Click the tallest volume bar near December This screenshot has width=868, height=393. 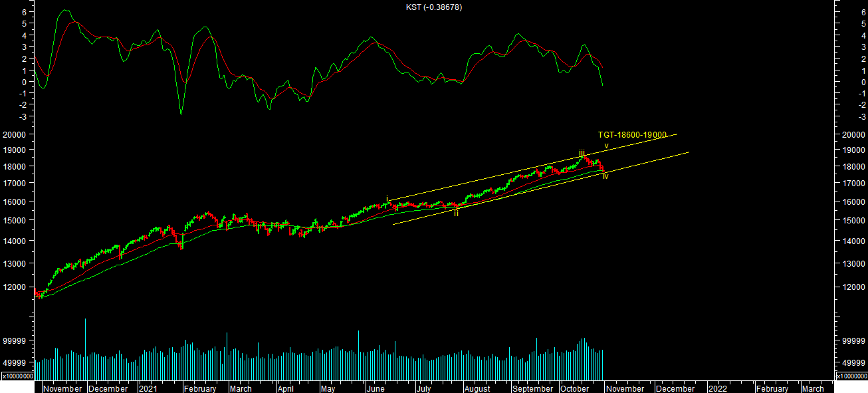coord(85,339)
